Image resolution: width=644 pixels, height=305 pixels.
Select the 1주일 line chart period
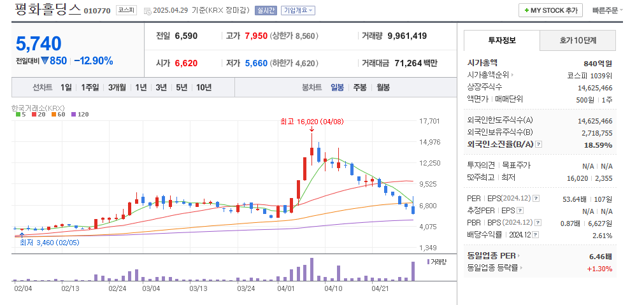click(90, 87)
